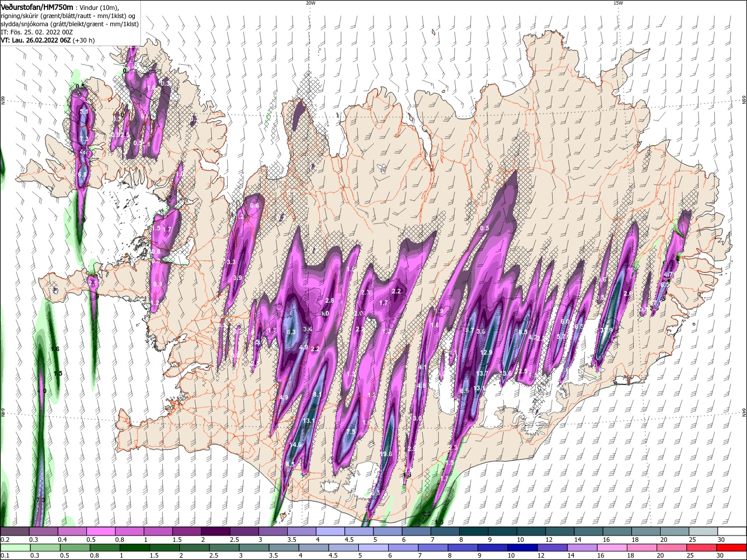Image resolution: width=747 pixels, height=560 pixels.
Task: Click the 'rigning/skúrir' legend description line
Action: tap(68, 15)
